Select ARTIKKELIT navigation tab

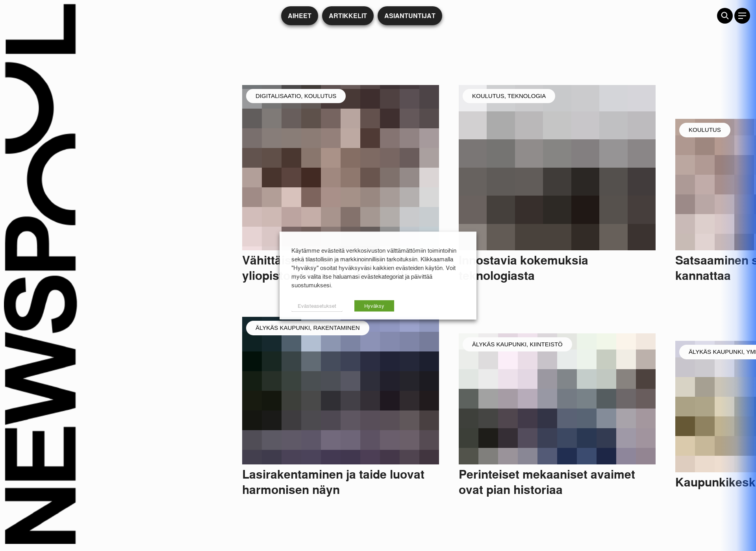(347, 16)
